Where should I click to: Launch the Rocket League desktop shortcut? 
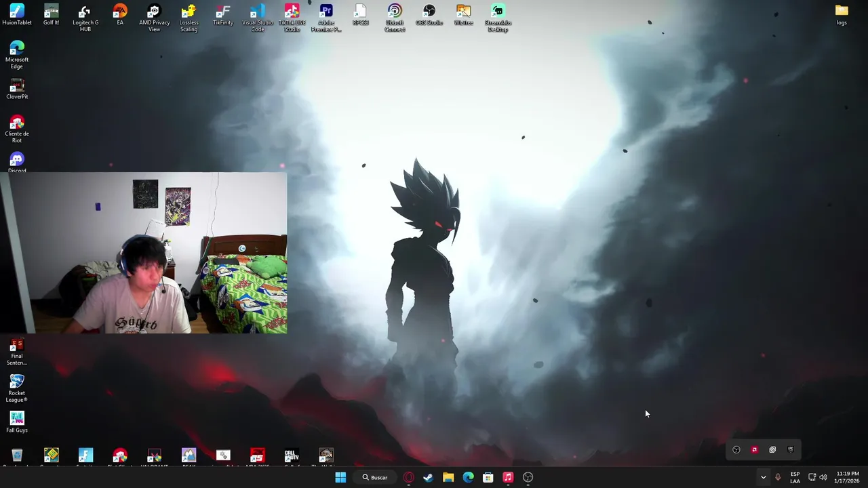[17, 388]
